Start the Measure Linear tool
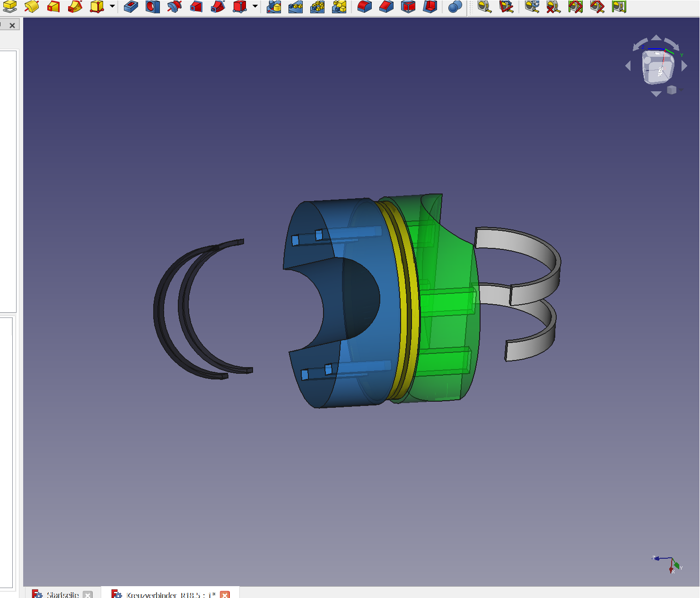Image resolution: width=700 pixels, height=598 pixels. pos(484,7)
